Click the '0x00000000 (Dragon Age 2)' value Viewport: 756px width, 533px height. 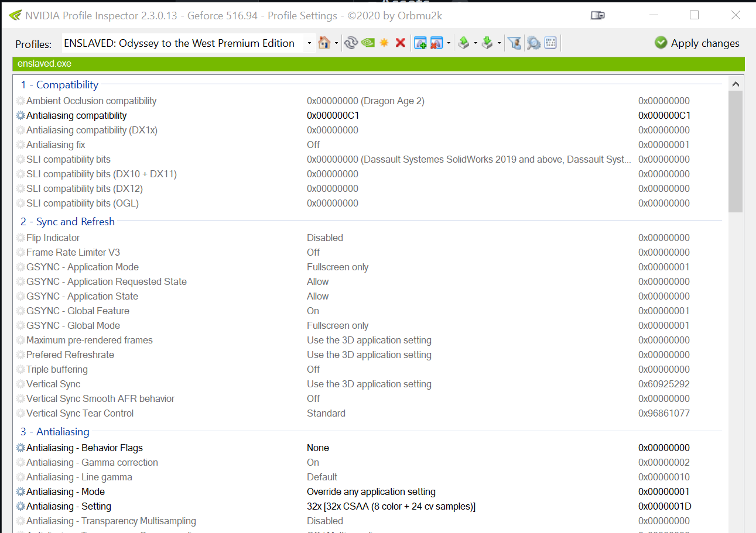coord(365,101)
